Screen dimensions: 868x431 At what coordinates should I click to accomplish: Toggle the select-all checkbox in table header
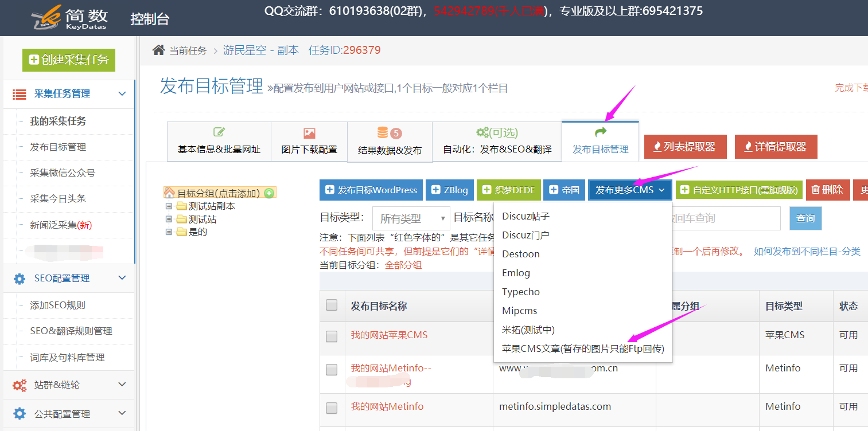click(x=332, y=305)
